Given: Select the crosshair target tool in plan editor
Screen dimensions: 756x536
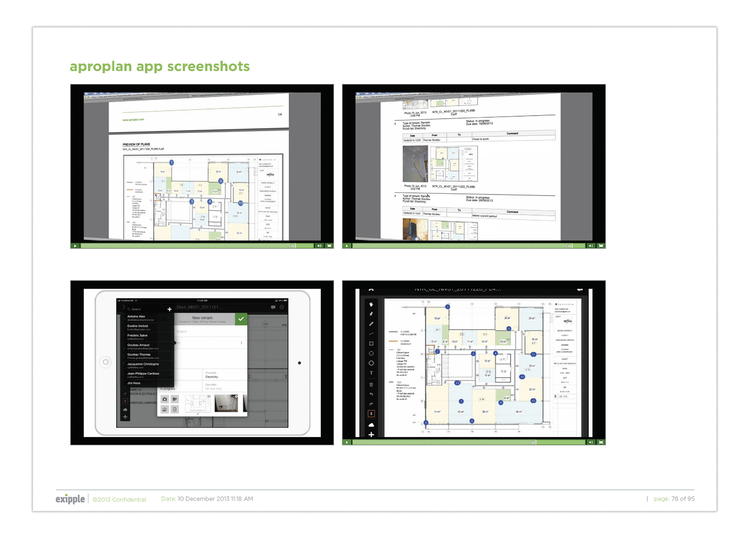Looking at the screenshot, I should [371, 363].
